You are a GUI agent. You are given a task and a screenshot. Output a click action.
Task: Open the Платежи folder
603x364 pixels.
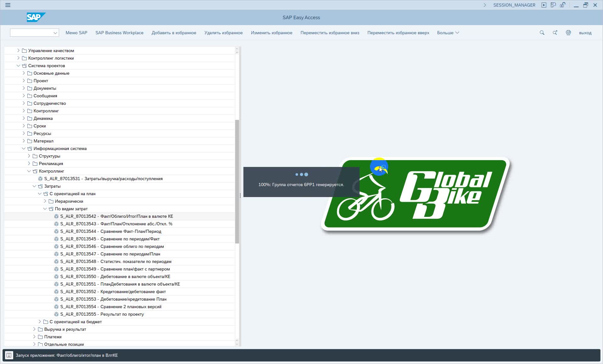[x=53, y=337]
